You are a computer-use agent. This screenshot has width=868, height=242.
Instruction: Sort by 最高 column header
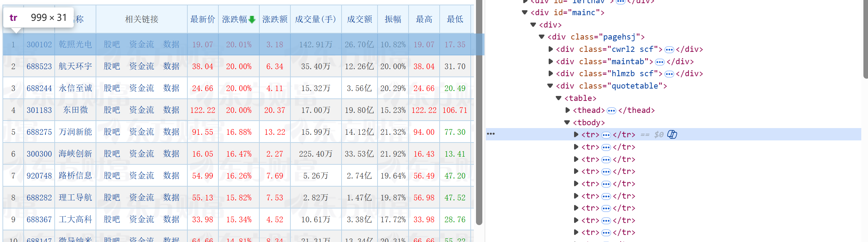pos(424,19)
